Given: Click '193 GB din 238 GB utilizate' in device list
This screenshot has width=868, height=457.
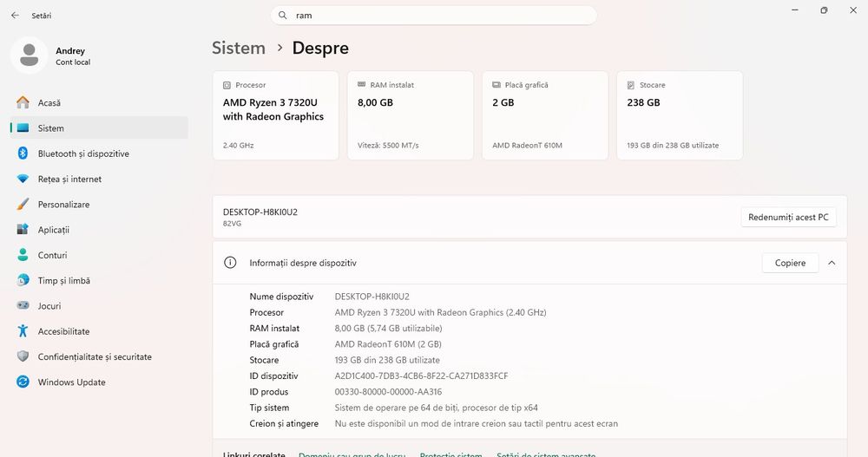Looking at the screenshot, I should [x=387, y=360].
